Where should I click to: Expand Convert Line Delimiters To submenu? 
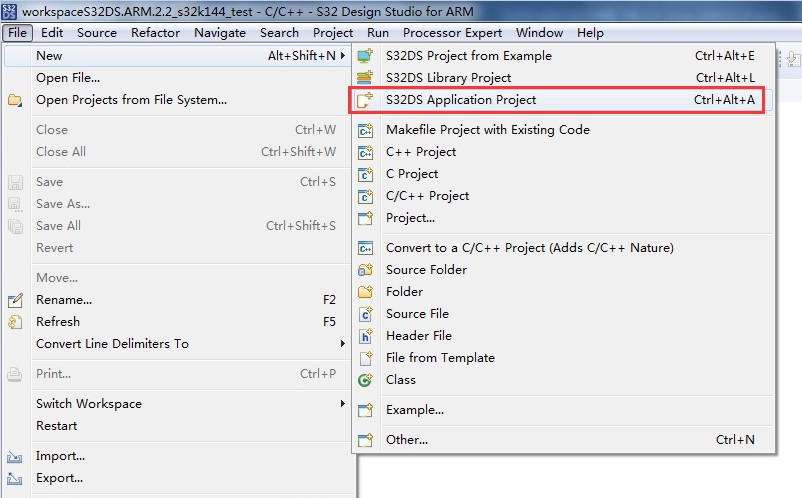(x=343, y=344)
